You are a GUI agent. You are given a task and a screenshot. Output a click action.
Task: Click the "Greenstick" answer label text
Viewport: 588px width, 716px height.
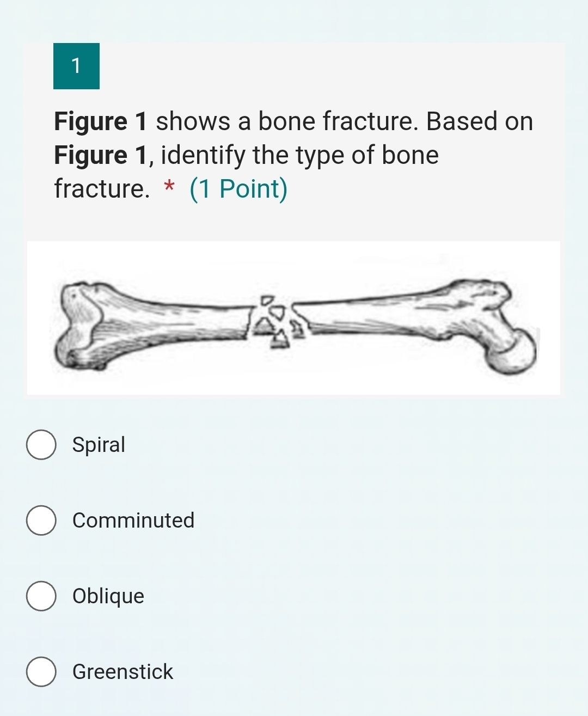point(122,672)
